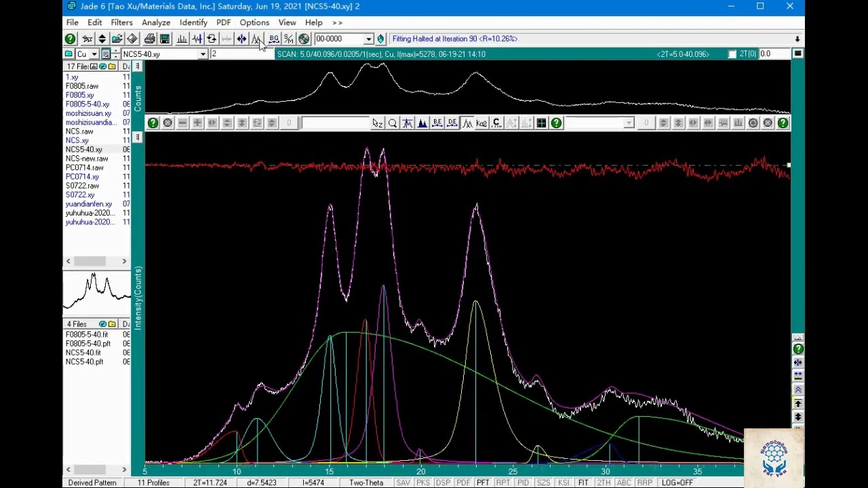Click the up-down black arrows icon

102,39
